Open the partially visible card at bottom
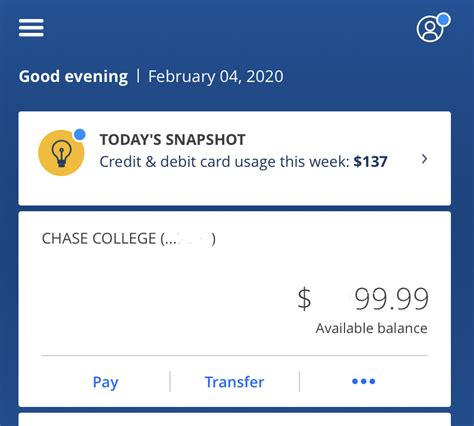 235,419
